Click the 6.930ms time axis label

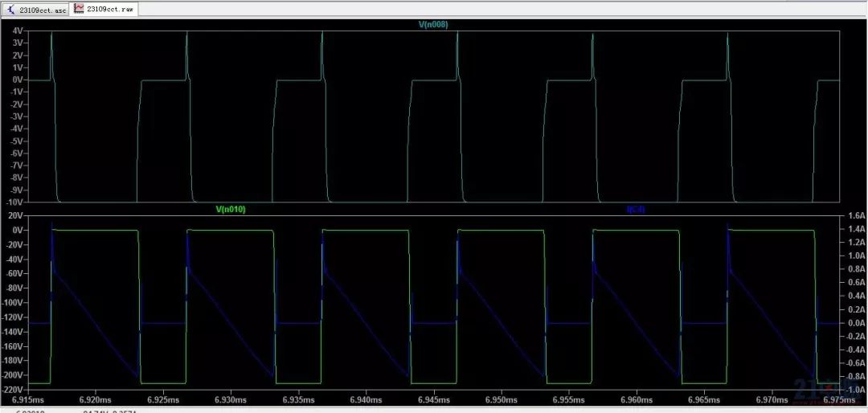(x=231, y=399)
